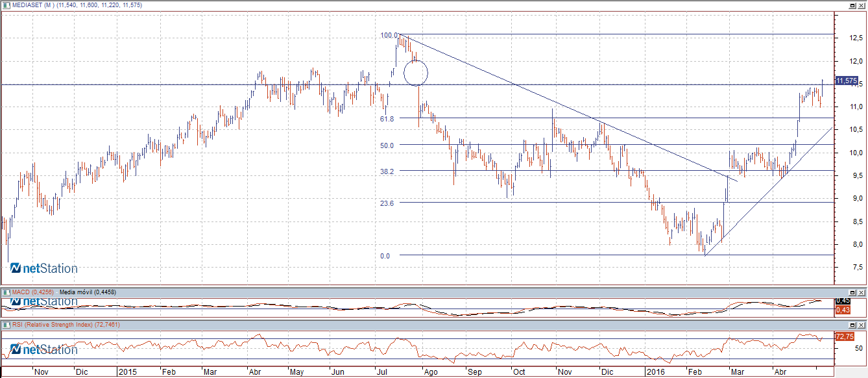Click the MACD value tag 0,45

coord(843,301)
